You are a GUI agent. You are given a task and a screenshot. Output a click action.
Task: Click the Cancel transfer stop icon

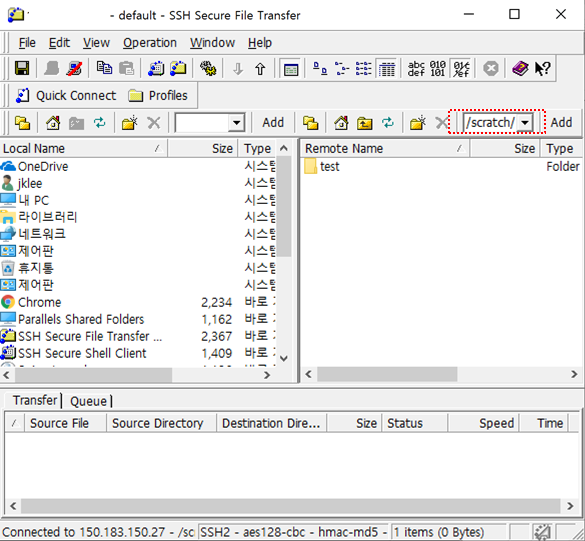pyautogui.click(x=491, y=69)
